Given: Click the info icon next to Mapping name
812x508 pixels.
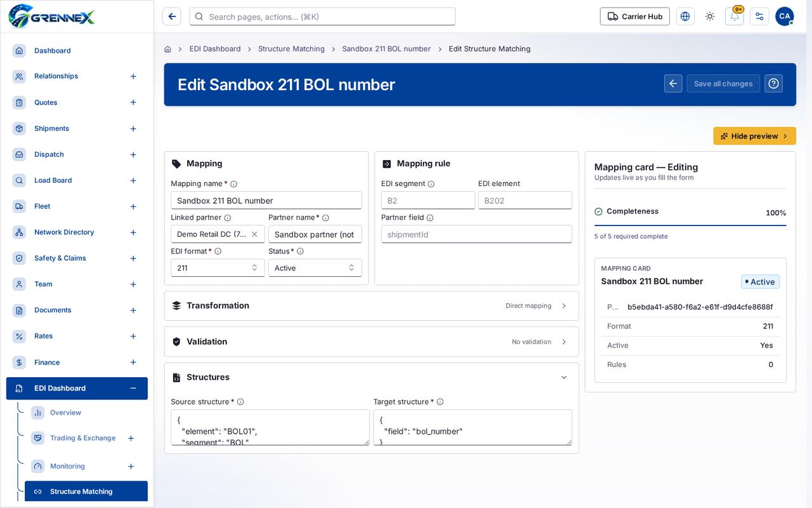Looking at the screenshot, I should pyautogui.click(x=233, y=184).
